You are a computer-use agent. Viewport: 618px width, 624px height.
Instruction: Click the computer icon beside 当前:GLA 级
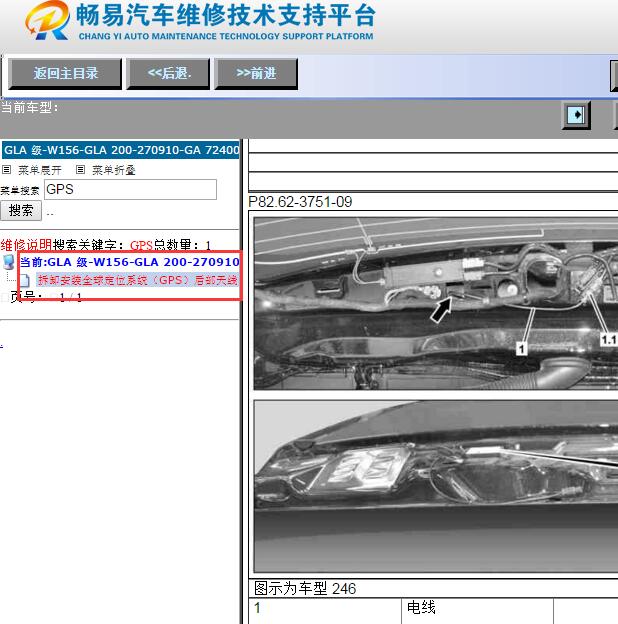(x=9, y=262)
